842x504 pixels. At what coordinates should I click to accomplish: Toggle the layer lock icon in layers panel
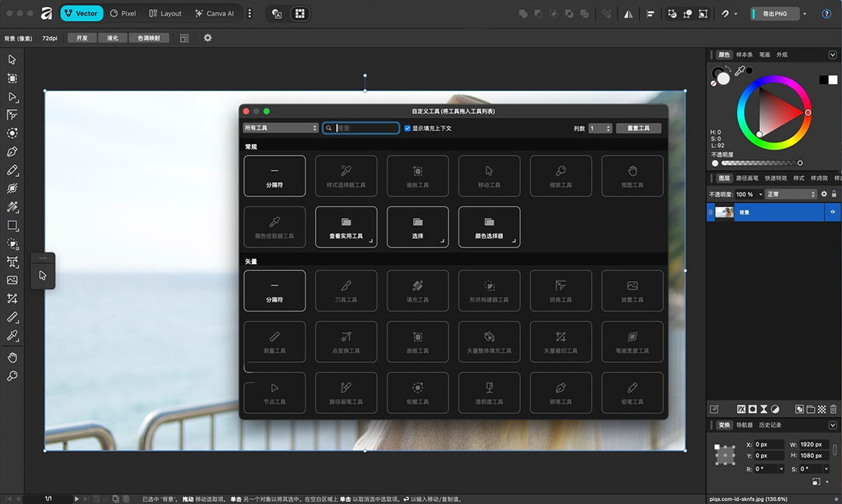pyautogui.click(x=834, y=194)
